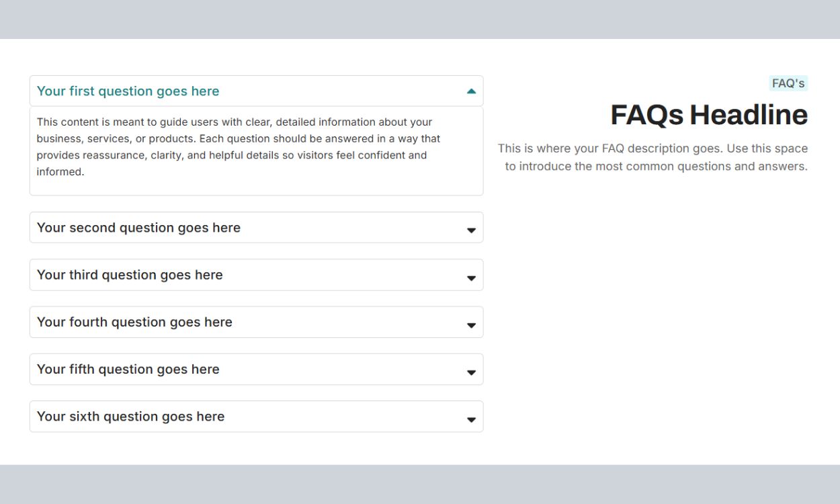Expand "Your third question goes here"
Viewport: 840px width, 504px height.
point(130,275)
